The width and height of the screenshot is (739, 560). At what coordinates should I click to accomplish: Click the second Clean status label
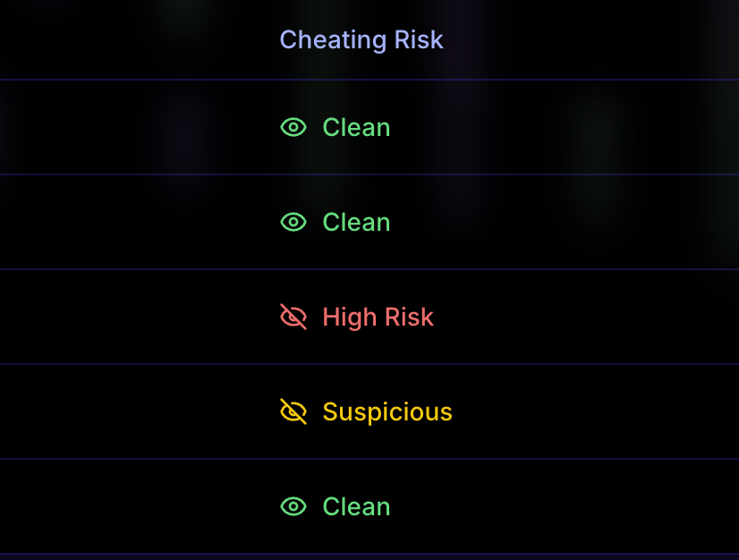tap(356, 222)
